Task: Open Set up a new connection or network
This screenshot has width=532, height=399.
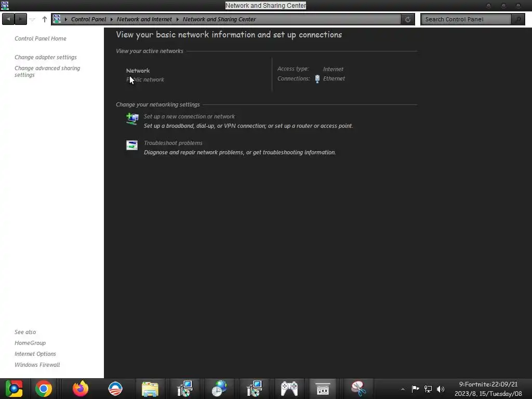Action: (x=189, y=117)
